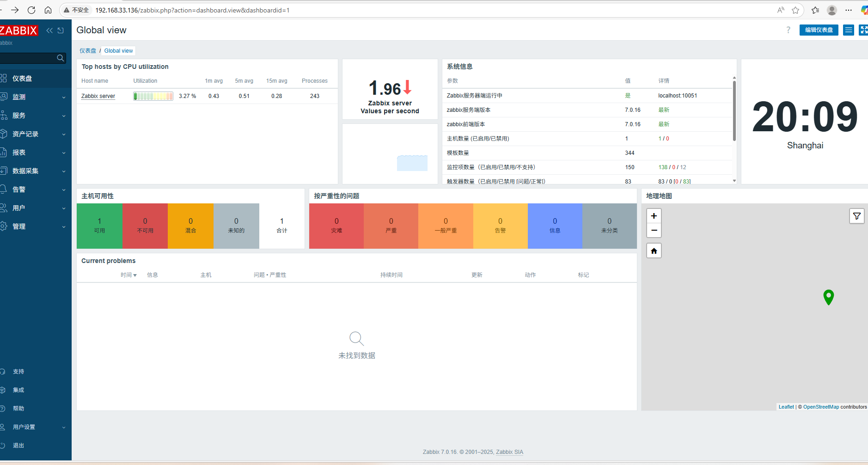
Task: Click the red 不可用 unavailable tile
Action: tap(145, 226)
